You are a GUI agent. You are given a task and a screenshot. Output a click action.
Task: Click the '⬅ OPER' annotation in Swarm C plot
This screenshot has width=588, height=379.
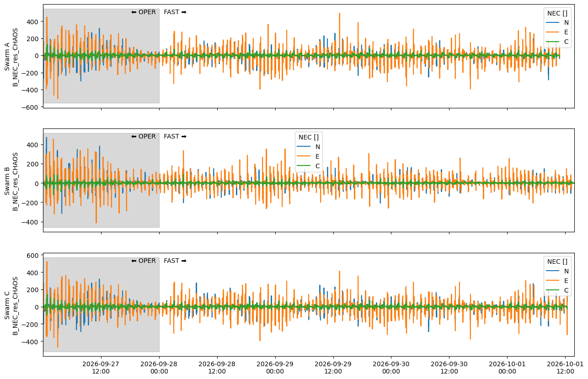pyautogui.click(x=144, y=261)
